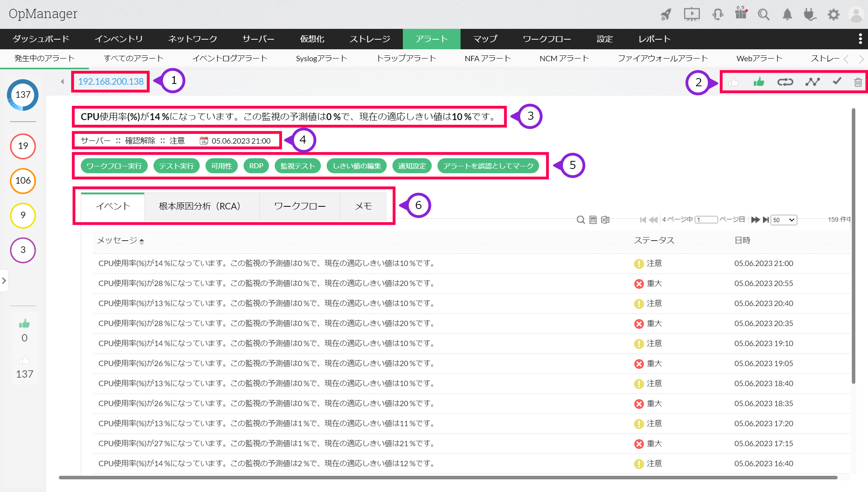Image resolution: width=868 pixels, height=492 pixels.
Task: Click the grey thumbs-up unacknowledge icon
Action: pyautogui.click(x=733, y=82)
